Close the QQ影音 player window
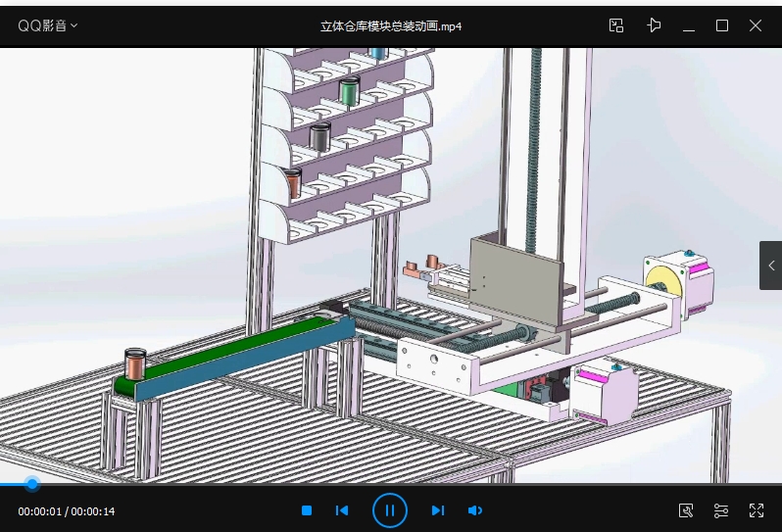 (756, 25)
